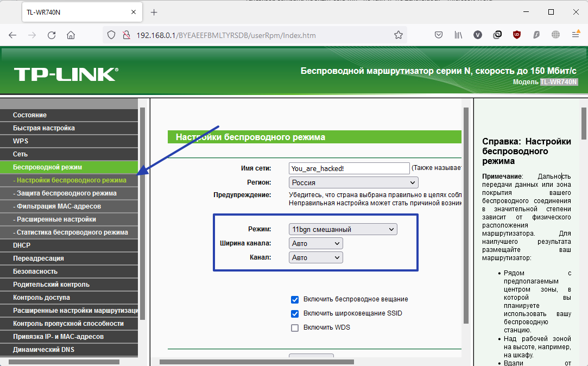Open Динамический DNS menu item

(69, 350)
